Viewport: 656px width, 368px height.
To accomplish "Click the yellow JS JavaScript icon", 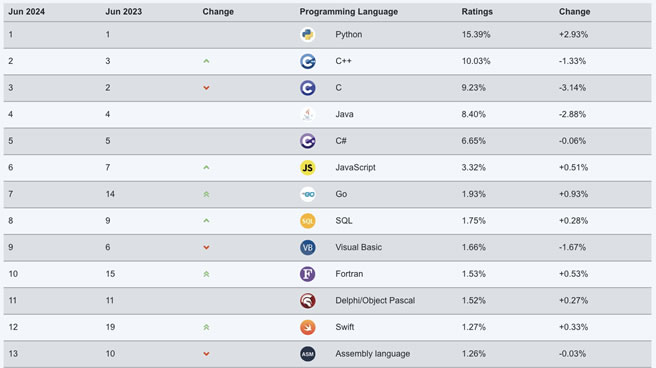I will [308, 168].
